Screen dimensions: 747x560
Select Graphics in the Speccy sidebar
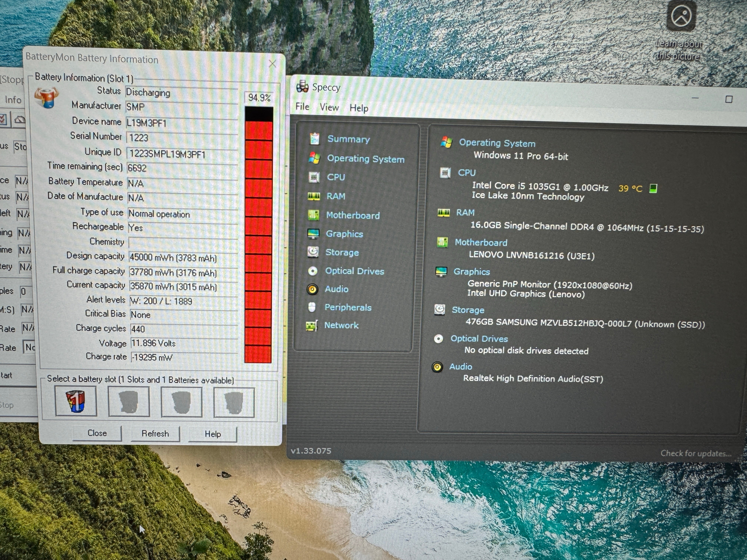344,234
